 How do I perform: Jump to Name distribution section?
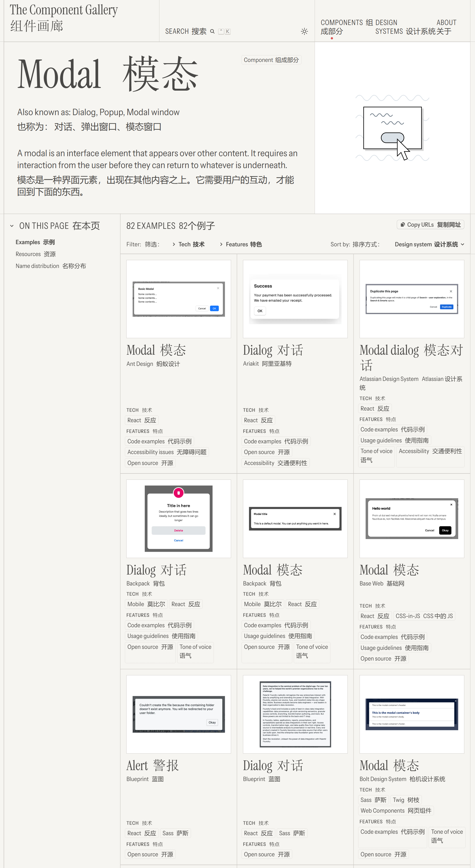51,266
